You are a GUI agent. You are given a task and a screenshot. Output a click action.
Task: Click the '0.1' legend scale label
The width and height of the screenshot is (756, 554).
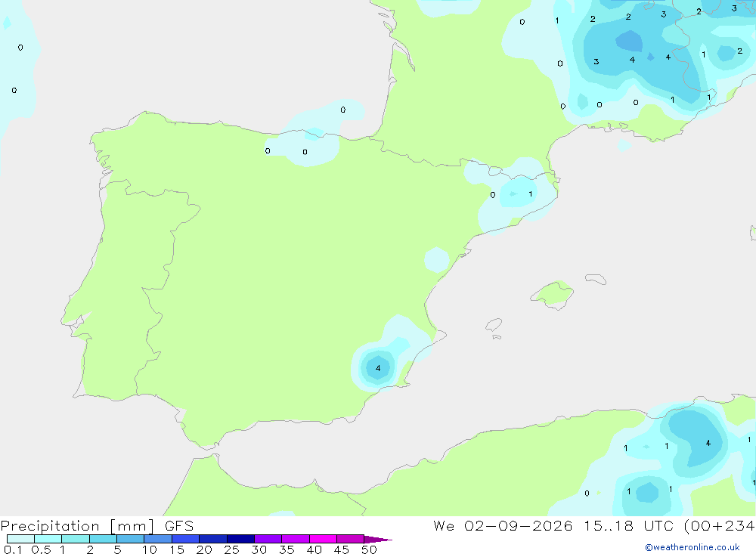(13, 549)
